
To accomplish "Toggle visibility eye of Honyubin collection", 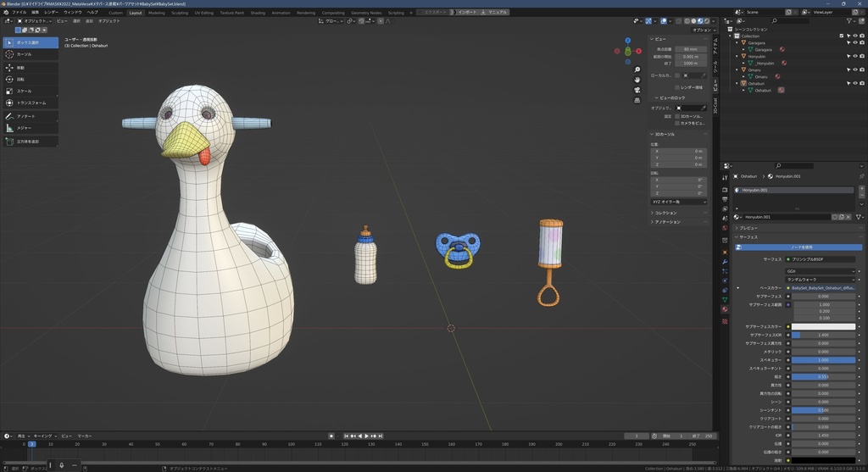I will [855, 56].
